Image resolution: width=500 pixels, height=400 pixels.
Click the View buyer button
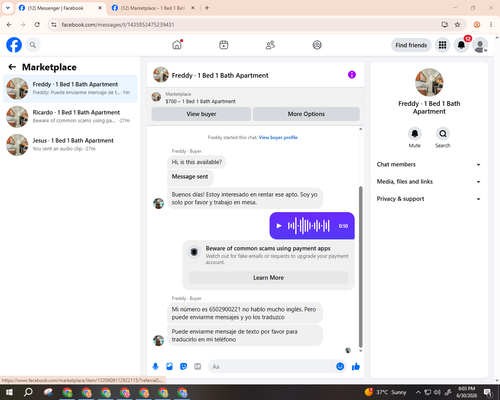[201, 114]
